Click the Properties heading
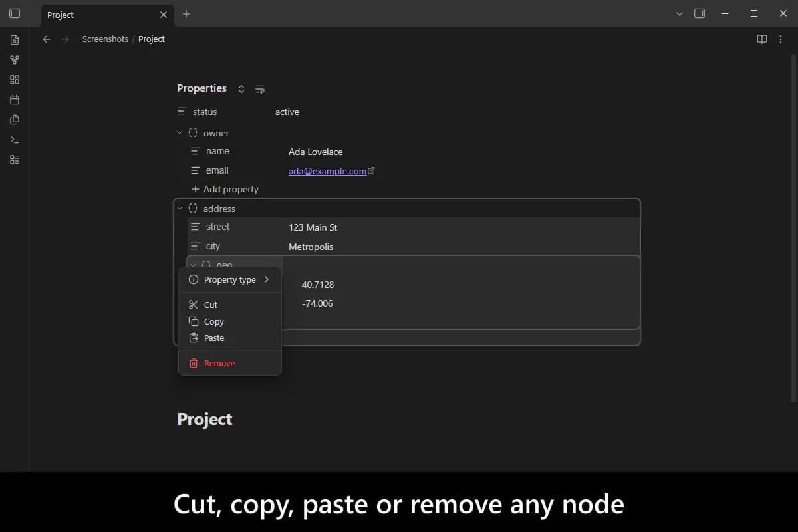 click(201, 88)
